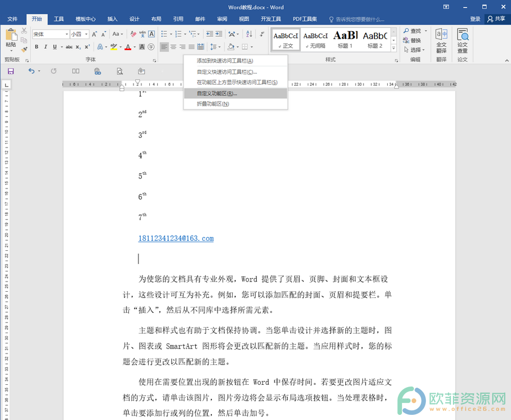Switch to the 设计 (Design) tab
Screen dimensions: 511x420
click(134, 19)
